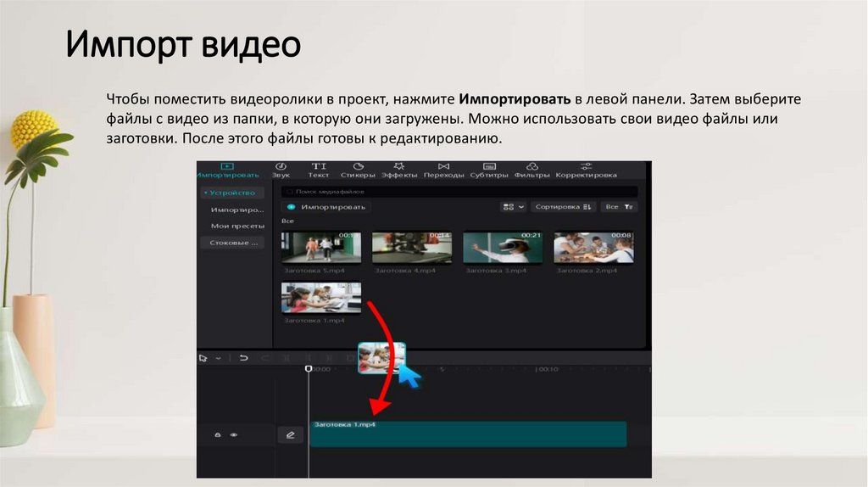The width and height of the screenshot is (868, 487).
Task: Select the Импортировать tab at top left
Action: [226, 170]
